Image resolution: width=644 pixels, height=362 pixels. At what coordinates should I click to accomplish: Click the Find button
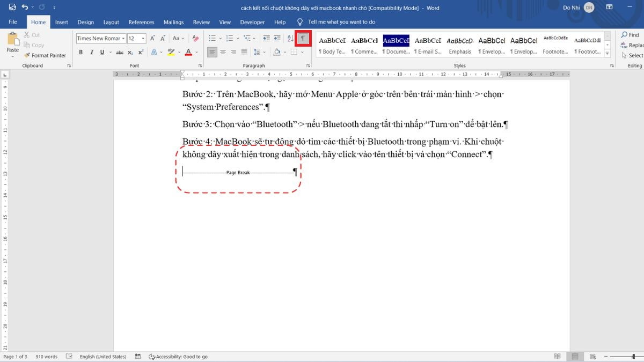click(631, 35)
